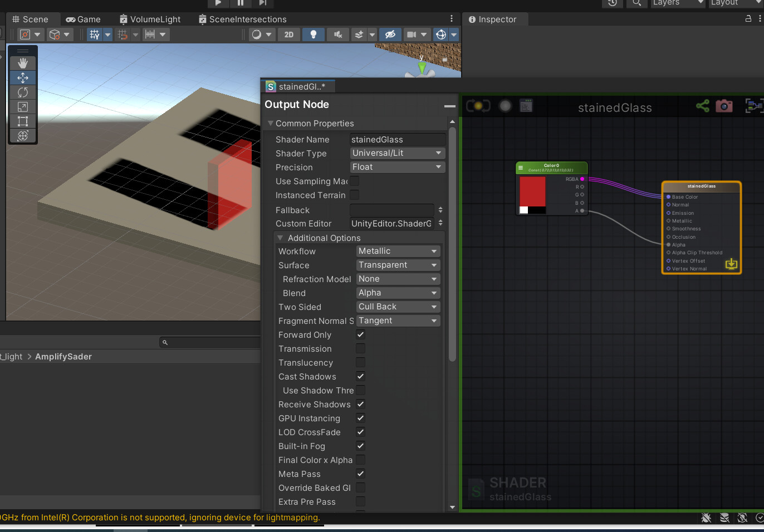Mute scene audio with the speaker icon
This screenshot has width=764, height=532.
[x=337, y=34]
